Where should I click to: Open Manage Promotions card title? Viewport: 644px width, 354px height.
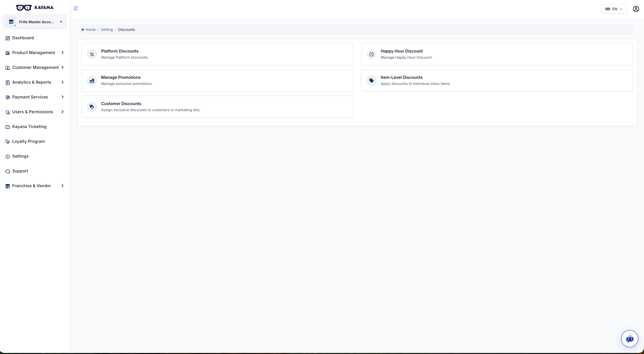tap(121, 77)
